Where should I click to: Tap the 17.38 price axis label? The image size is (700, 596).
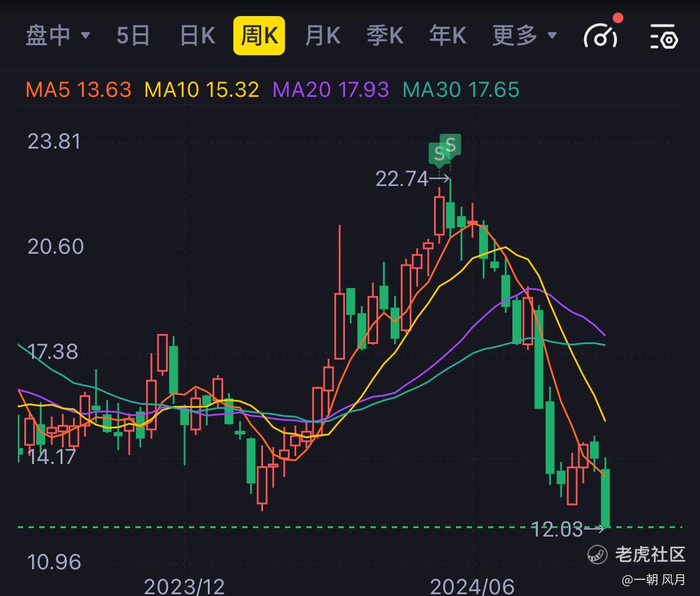[x=53, y=352]
